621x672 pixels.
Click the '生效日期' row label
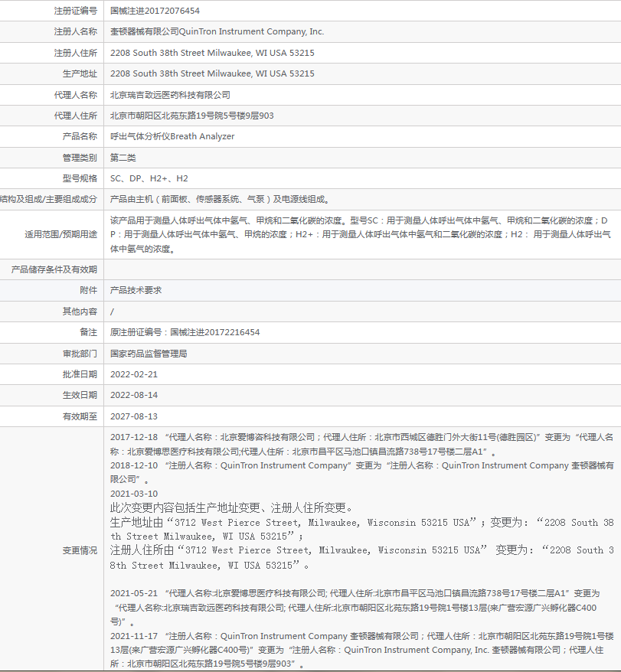pos(80,395)
